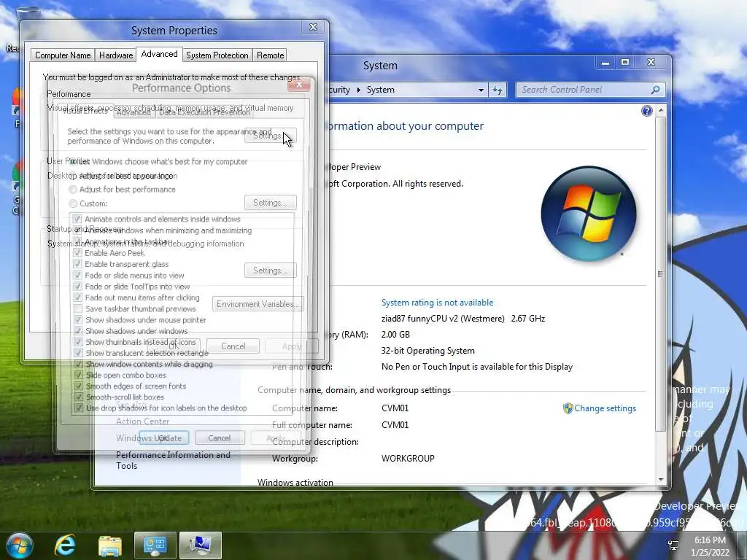Switch to the Remote tab
Screen dimensions: 747x560
coord(270,55)
